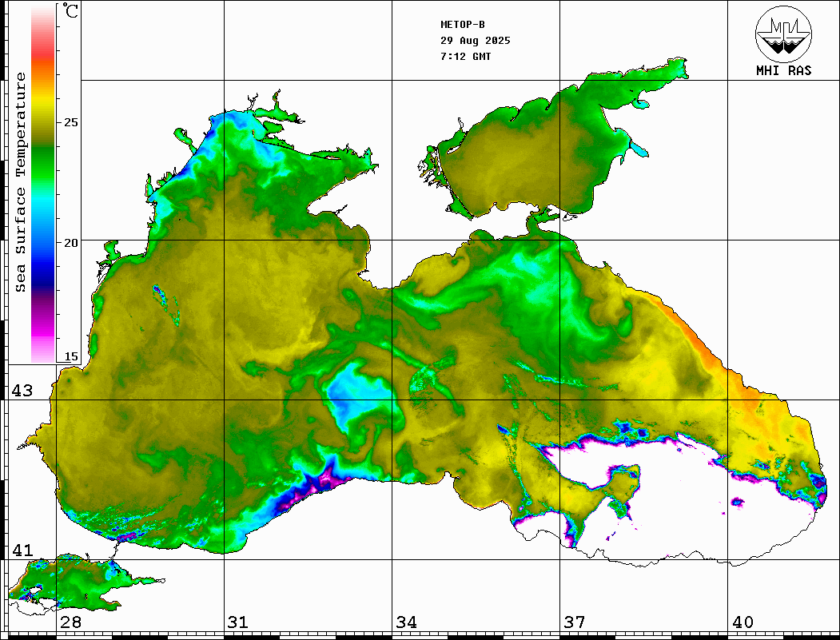Click the 20 mark on temperature scale
Screen dimensions: 840x640
[70, 243]
